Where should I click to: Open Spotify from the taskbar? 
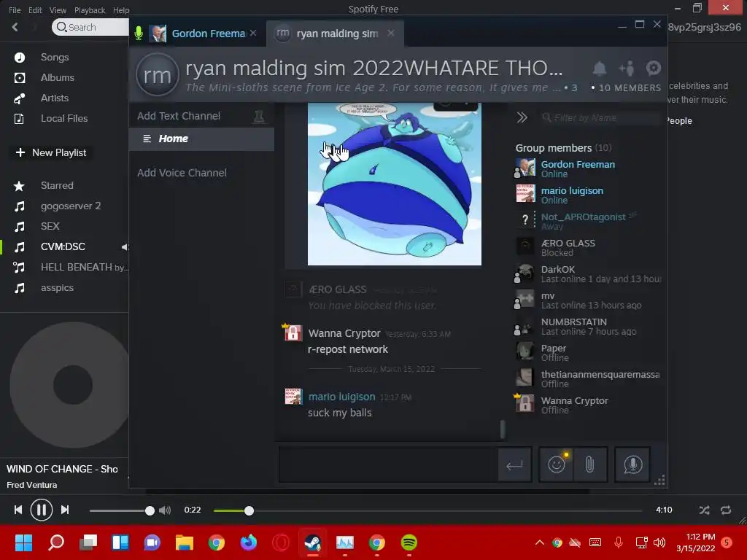pos(409,542)
